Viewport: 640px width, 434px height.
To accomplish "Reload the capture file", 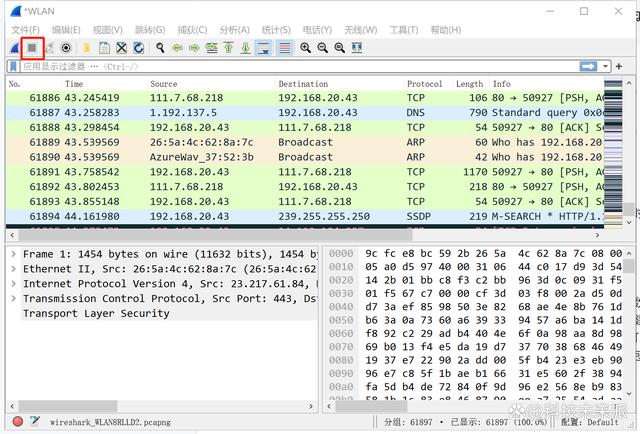I will [138, 47].
